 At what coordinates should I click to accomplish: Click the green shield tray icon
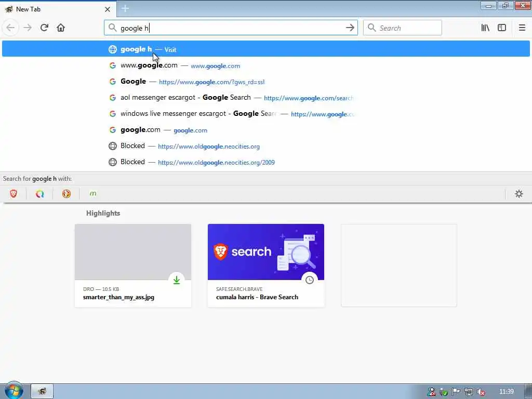pos(444,392)
